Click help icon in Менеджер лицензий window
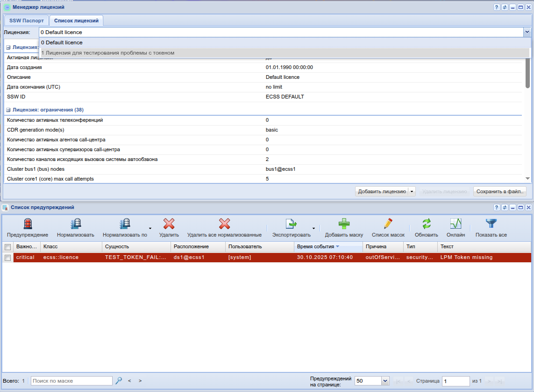534x392 pixels. click(497, 7)
